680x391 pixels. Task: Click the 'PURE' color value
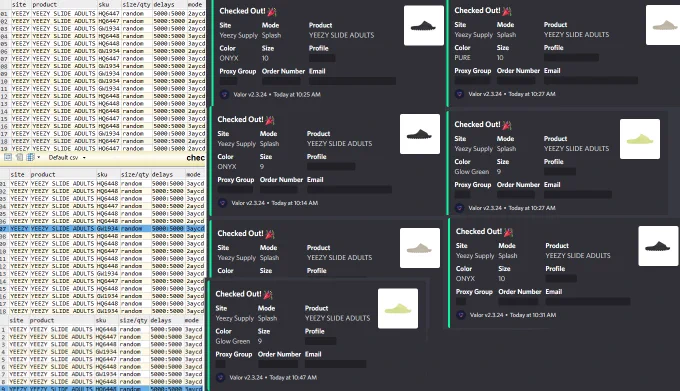(462, 58)
